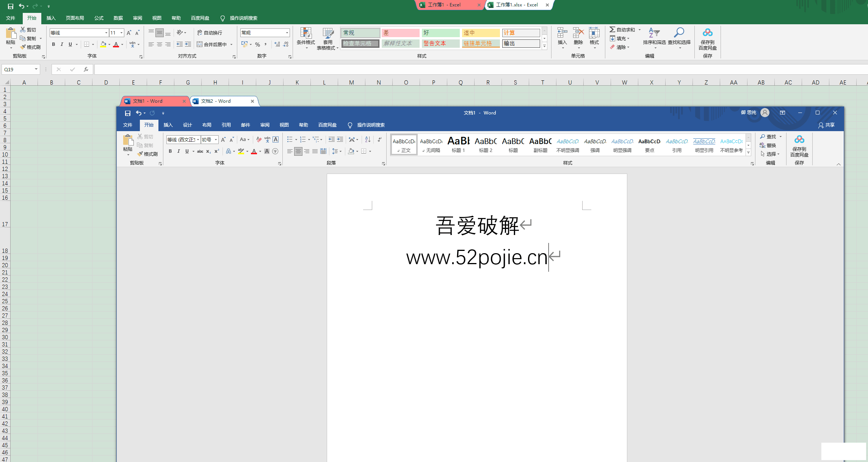This screenshot has width=868, height=462.
Task: Toggle Superscript in Word ribbon
Action: [217, 151]
